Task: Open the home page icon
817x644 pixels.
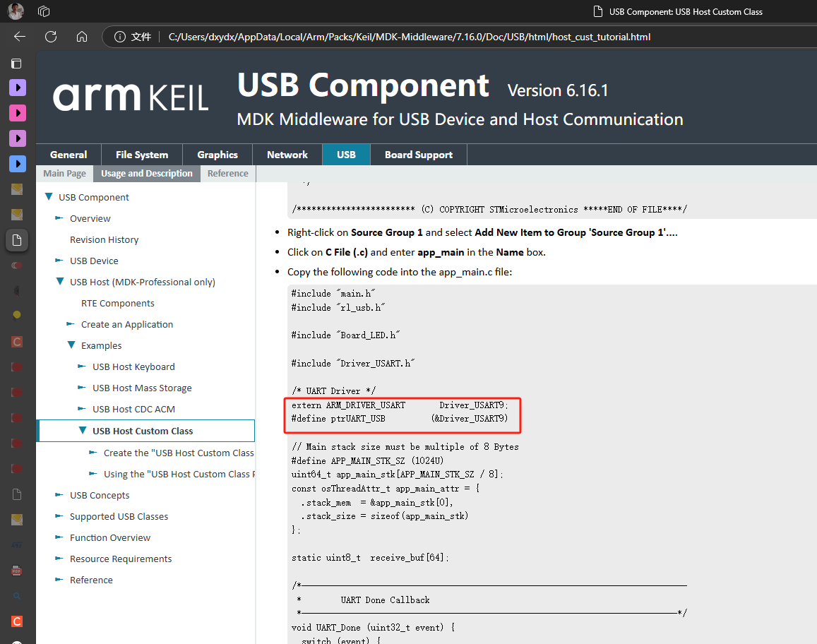Action: 82,37
